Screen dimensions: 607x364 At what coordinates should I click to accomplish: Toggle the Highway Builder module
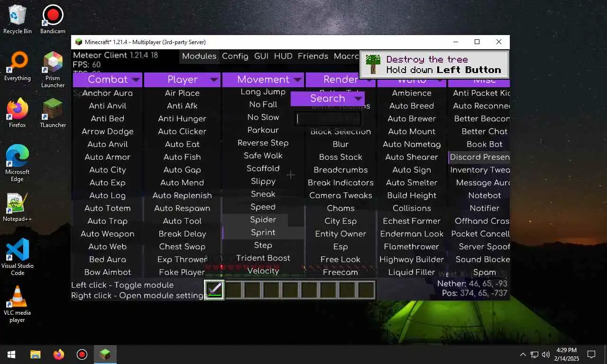click(412, 260)
